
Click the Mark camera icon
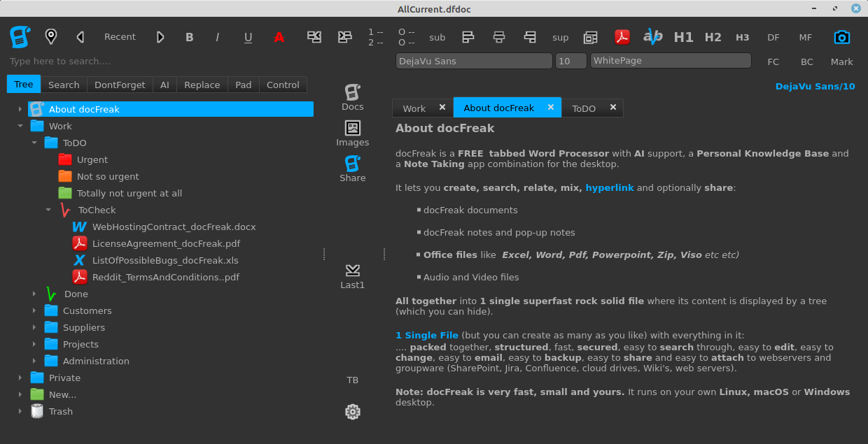coord(841,36)
